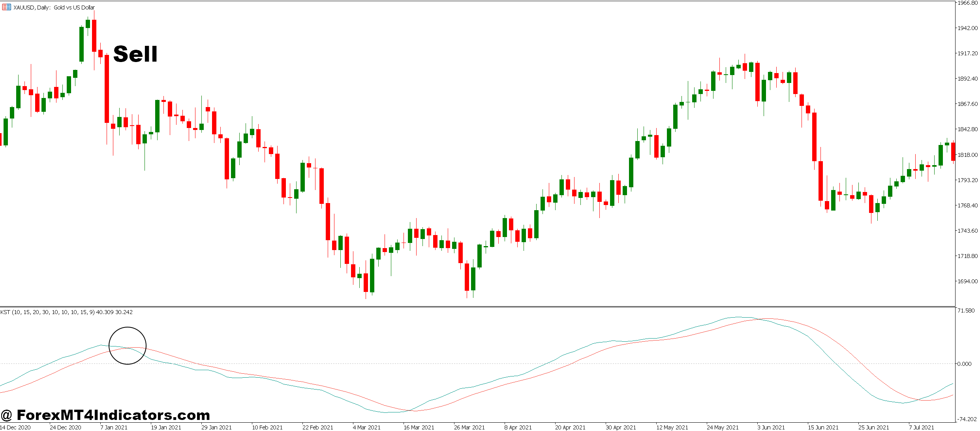Click the 1942.00 price scale label
Image resolution: width=980 pixels, height=431 pixels.
tap(967, 28)
